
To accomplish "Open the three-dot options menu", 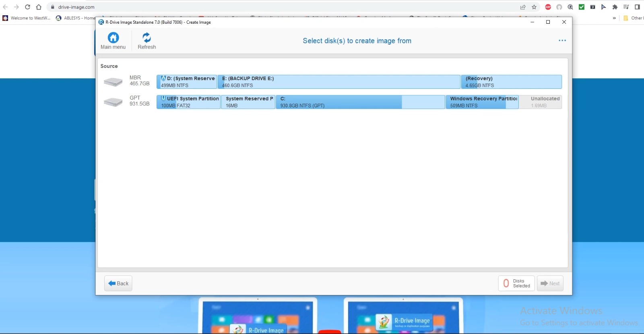I will tap(562, 41).
